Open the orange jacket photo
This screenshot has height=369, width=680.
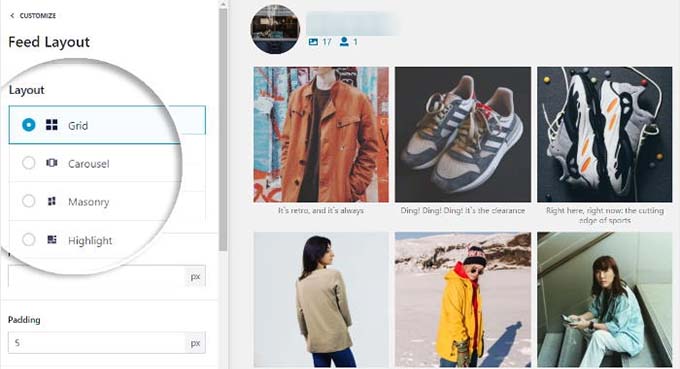tap(321, 134)
